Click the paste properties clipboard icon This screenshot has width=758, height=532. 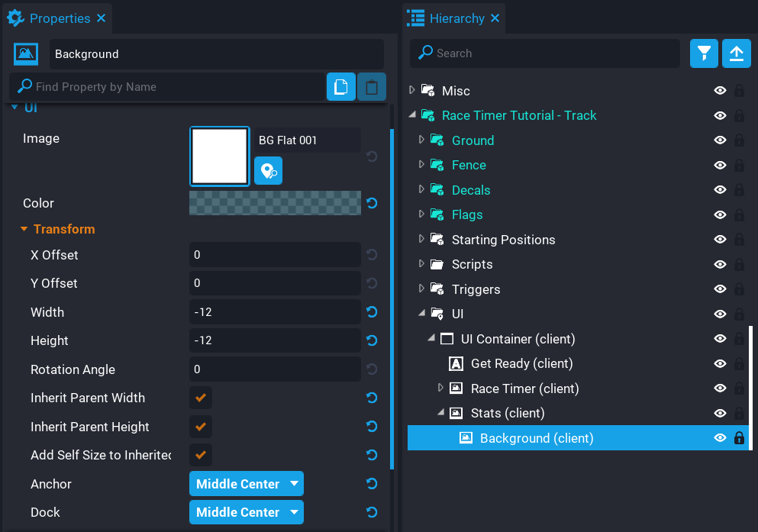(x=372, y=87)
